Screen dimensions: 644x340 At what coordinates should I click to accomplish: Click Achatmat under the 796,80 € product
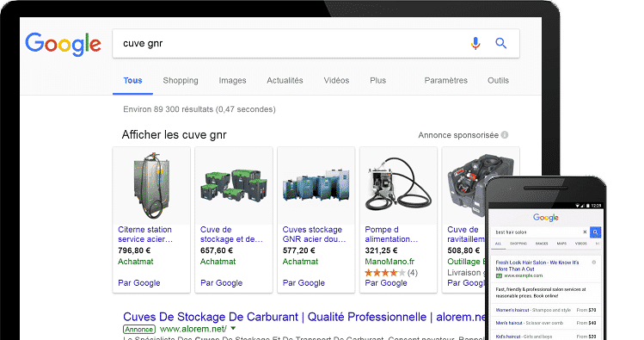point(136,262)
